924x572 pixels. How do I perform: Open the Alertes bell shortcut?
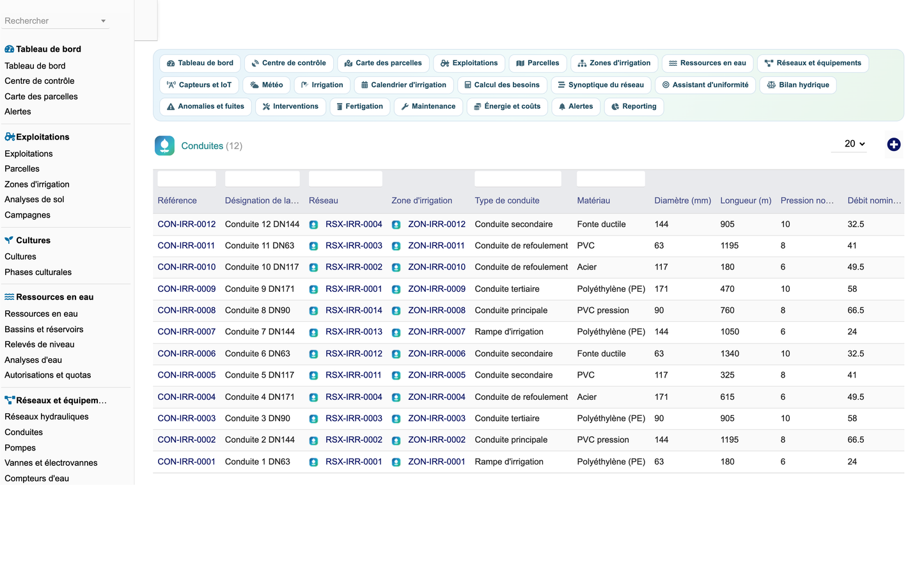[x=576, y=107]
